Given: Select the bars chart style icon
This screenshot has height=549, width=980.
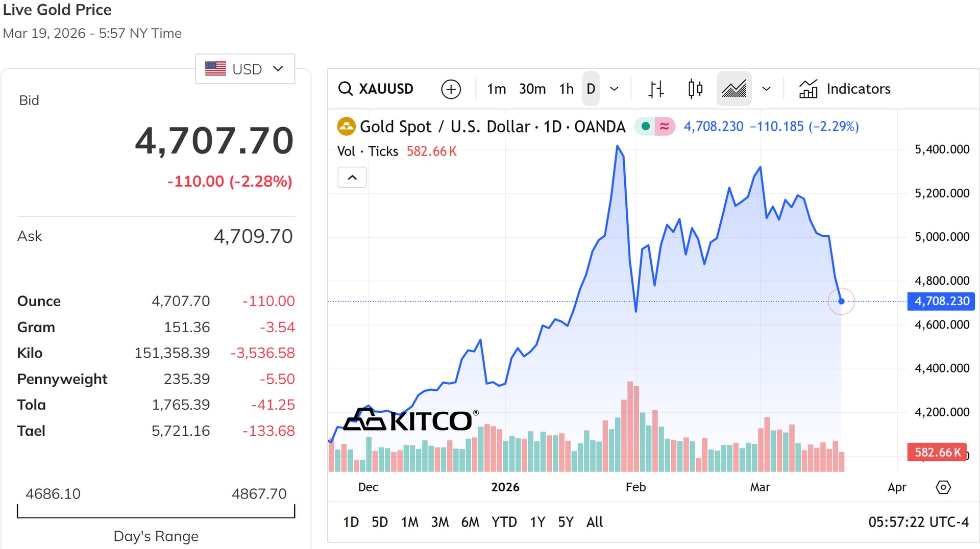Looking at the screenshot, I should [x=656, y=89].
